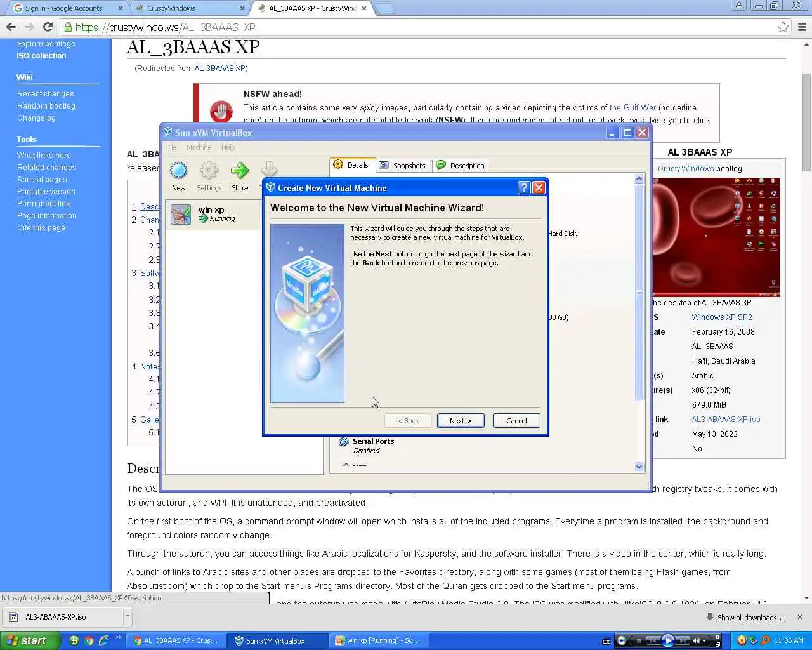Open the AL-3BAAAS XP redirect link
Screen dimensions: 812x650
coord(219,69)
